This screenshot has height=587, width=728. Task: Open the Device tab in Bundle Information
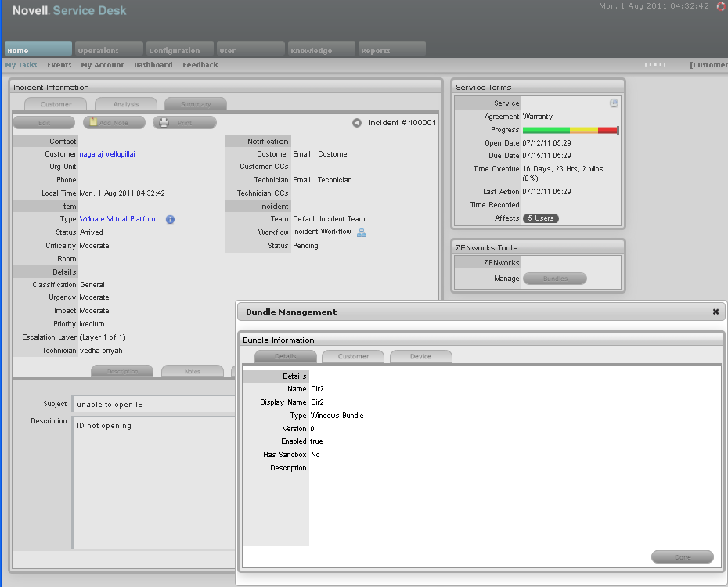(420, 356)
